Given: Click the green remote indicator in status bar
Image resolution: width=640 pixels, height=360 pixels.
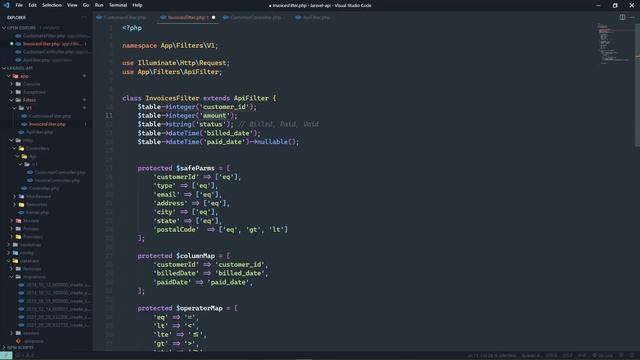Looking at the screenshot, I should [6, 356].
